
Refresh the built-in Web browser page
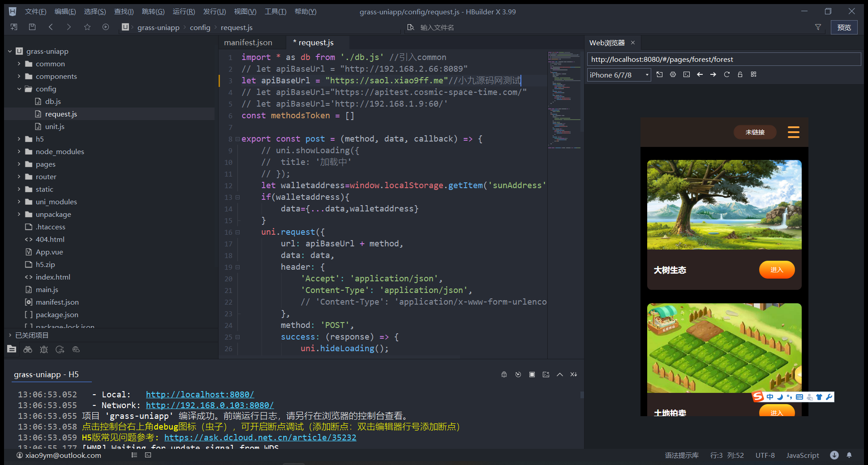pyautogui.click(x=727, y=75)
